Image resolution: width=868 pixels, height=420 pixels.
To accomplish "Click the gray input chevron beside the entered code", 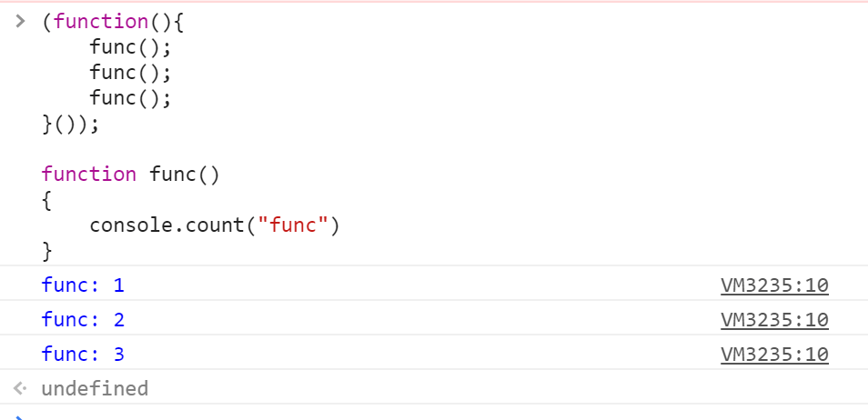I will [x=20, y=22].
